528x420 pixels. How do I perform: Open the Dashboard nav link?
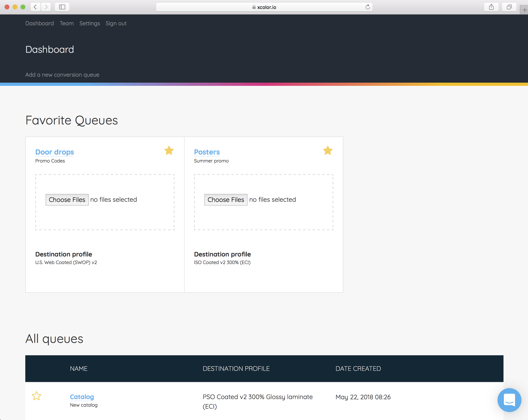(x=39, y=23)
